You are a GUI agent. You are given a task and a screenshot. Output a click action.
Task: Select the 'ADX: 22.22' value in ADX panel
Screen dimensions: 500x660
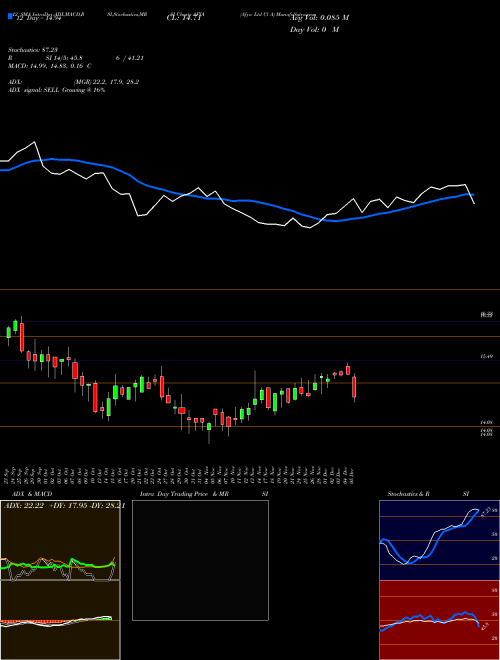(x=24, y=506)
